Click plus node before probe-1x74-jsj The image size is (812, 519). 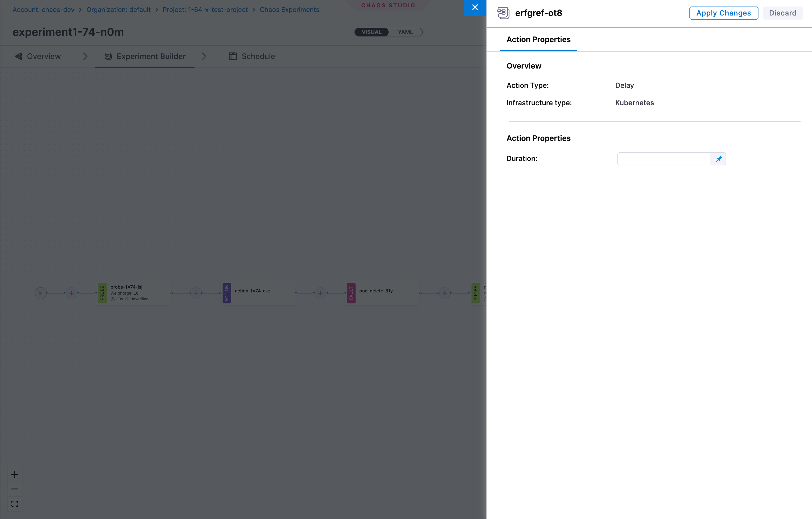71,293
